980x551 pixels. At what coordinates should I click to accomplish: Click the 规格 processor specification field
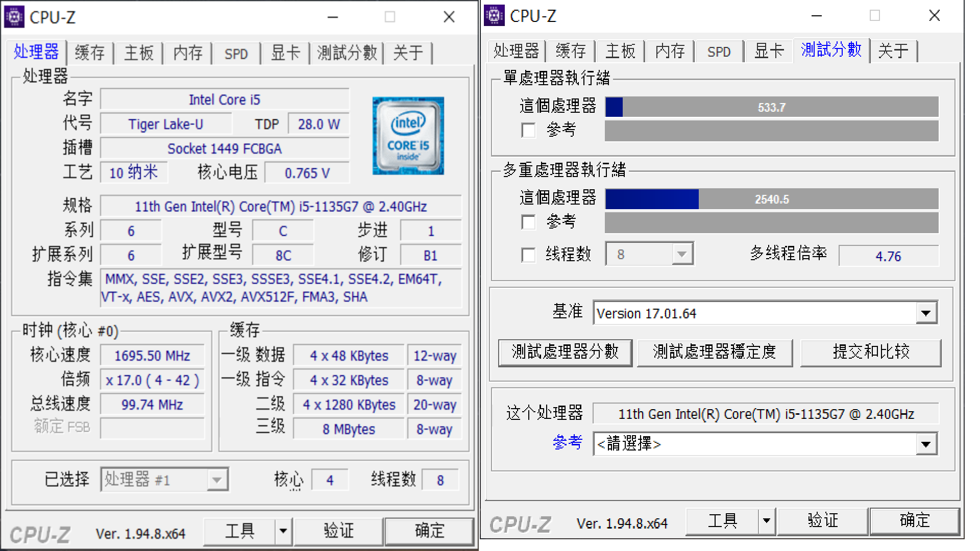(x=280, y=207)
